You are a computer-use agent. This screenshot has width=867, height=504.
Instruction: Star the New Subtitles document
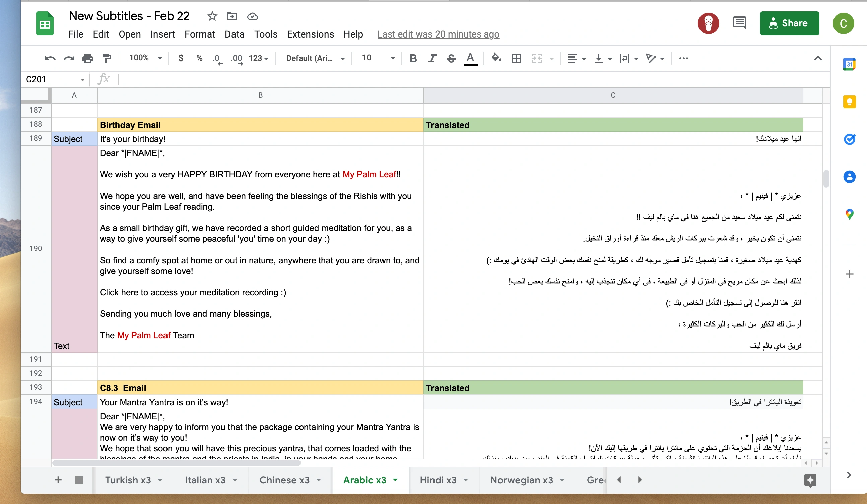[x=212, y=16]
